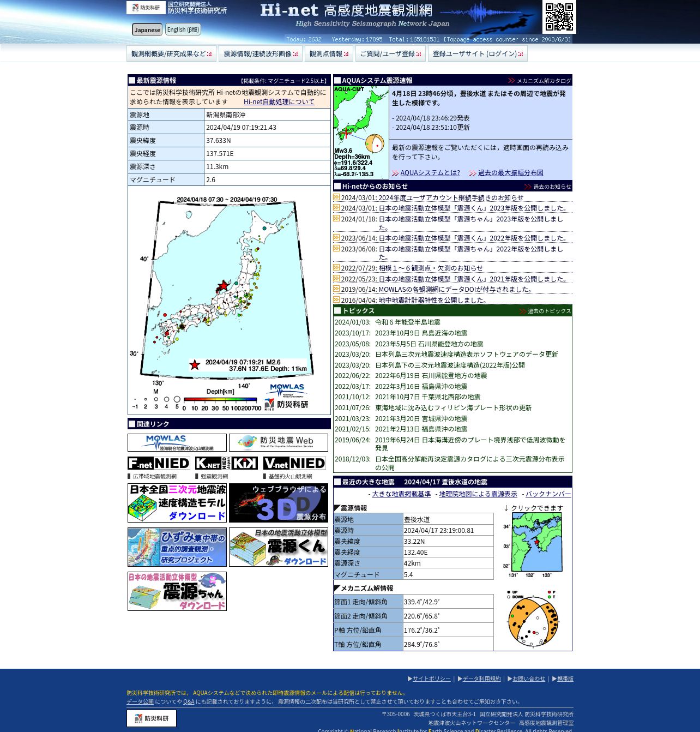
Task: Open 2023年10月9日 鳥島近海の地震 topic
Action: (421, 333)
